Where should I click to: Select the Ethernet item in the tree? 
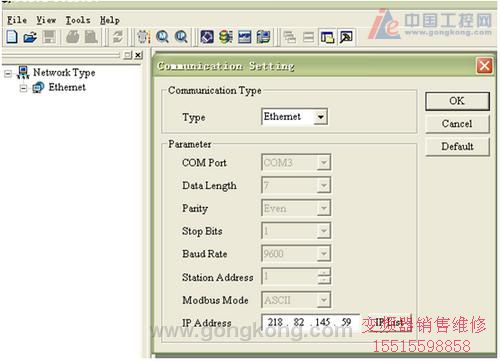tap(67, 87)
